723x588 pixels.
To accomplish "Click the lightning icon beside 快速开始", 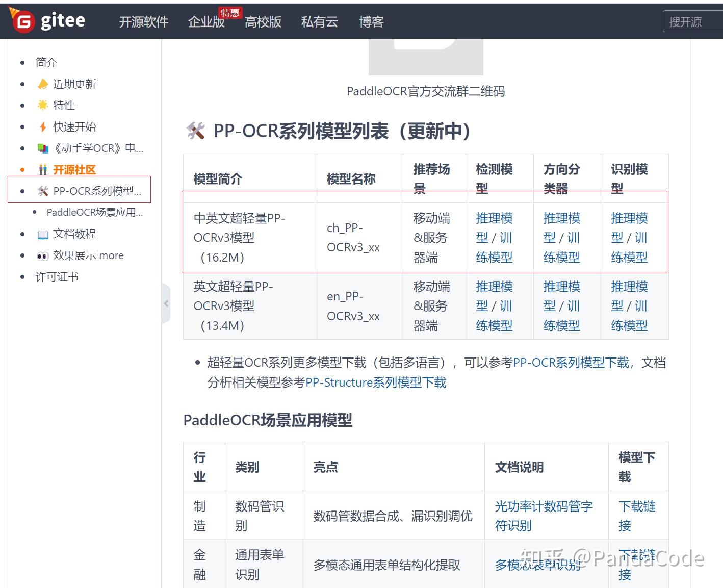I will click(x=42, y=127).
